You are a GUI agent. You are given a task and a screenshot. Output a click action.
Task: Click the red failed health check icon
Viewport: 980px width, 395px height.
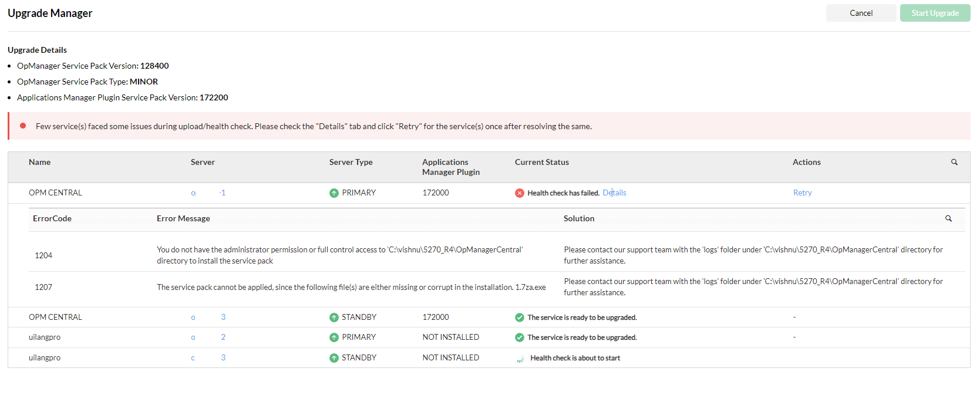(520, 193)
